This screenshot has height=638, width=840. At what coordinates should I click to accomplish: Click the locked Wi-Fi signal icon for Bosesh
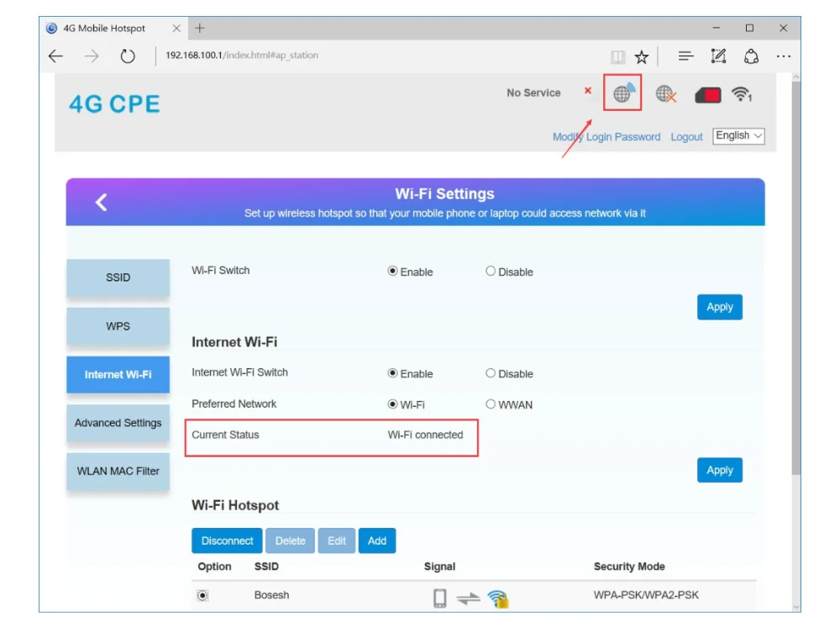click(x=498, y=598)
